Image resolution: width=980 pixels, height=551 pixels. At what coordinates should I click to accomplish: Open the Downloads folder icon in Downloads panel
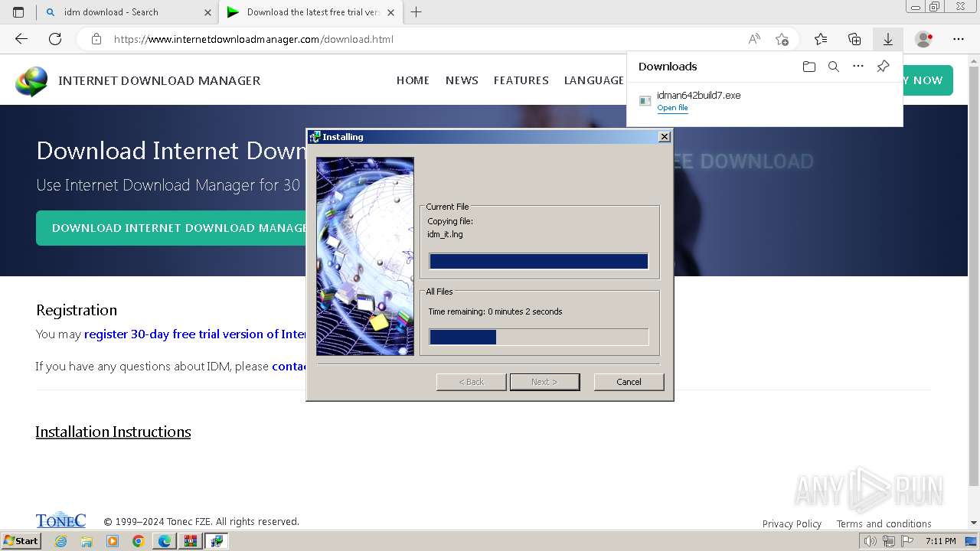pyautogui.click(x=809, y=67)
